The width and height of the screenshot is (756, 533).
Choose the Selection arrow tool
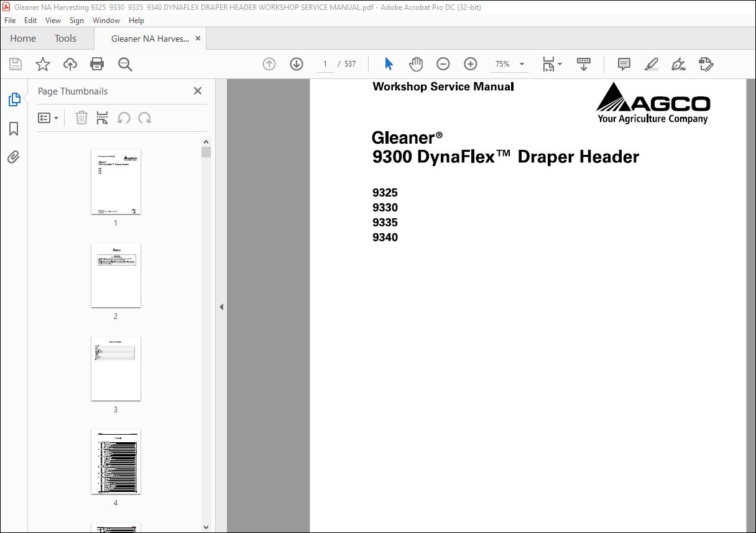pyautogui.click(x=389, y=64)
